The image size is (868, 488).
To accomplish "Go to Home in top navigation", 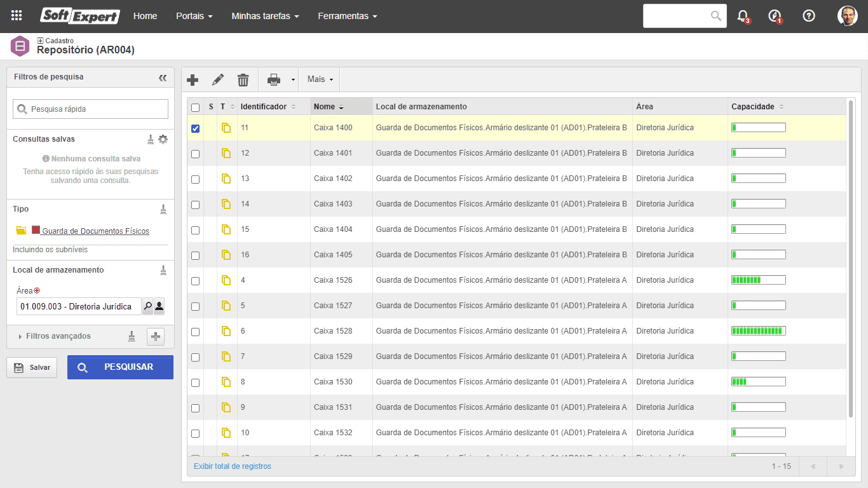I will (x=145, y=16).
